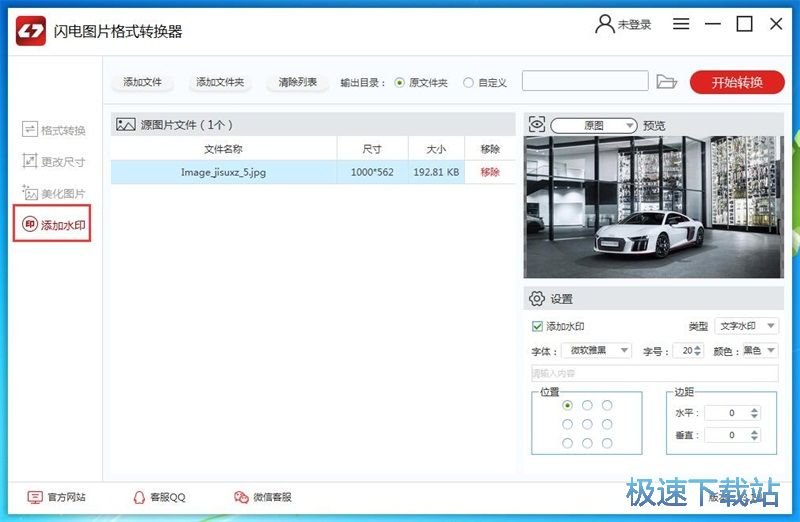Image resolution: width=800 pixels, height=522 pixels.
Task: Click the custom output path field
Action: pos(585,81)
